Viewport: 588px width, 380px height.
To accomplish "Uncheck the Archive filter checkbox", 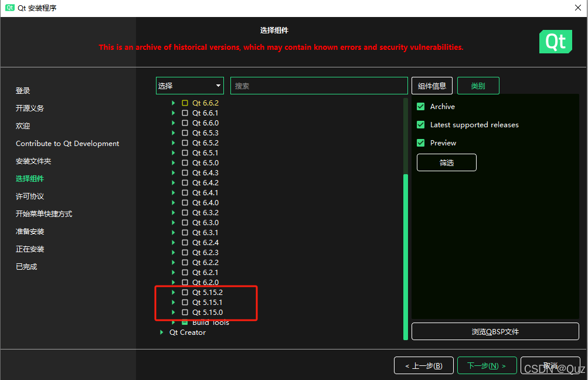I will pos(421,107).
